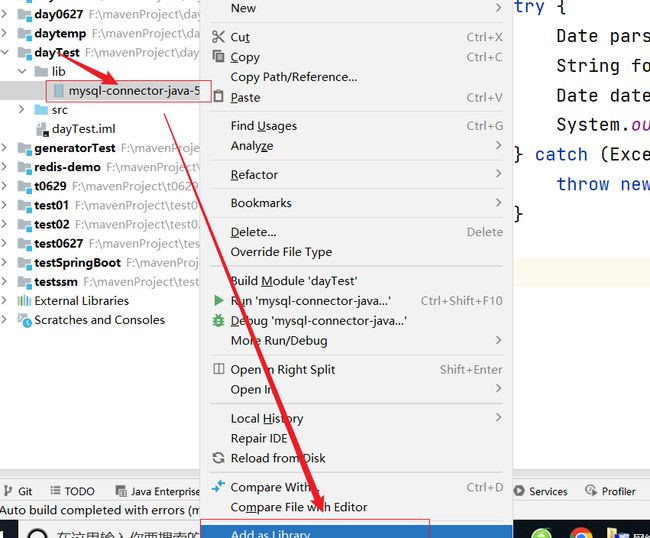Click the generatorTest module folder icon

click(x=24, y=148)
